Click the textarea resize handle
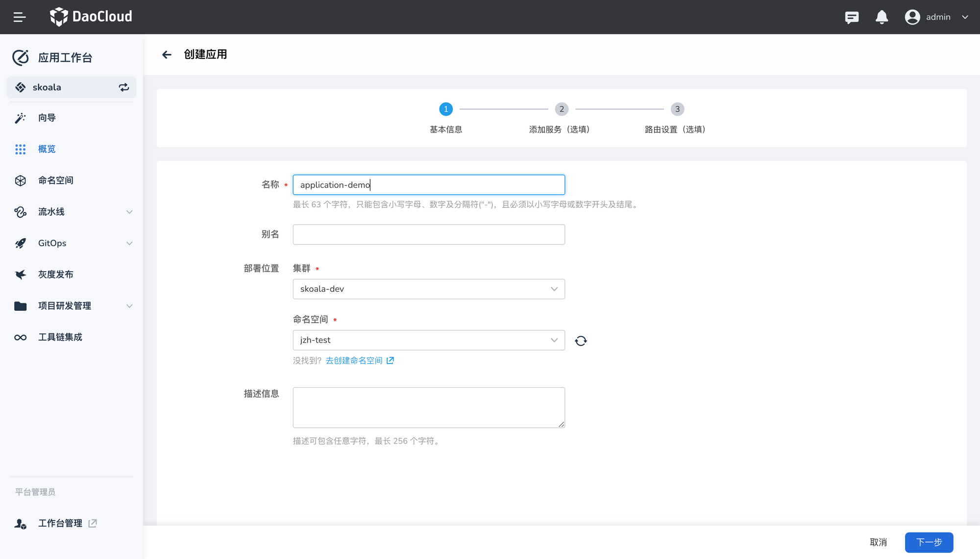The height and width of the screenshot is (559, 980). point(561,424)
